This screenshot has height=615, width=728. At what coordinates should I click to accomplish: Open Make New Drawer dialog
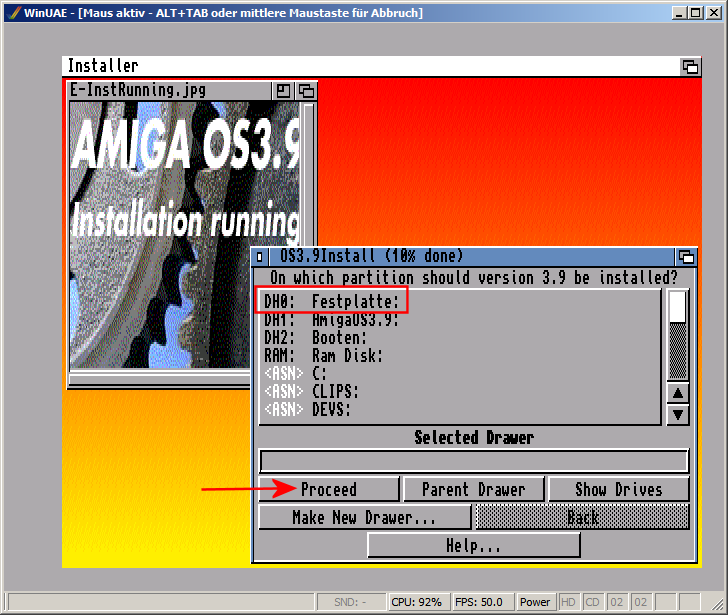click(364, 517)
